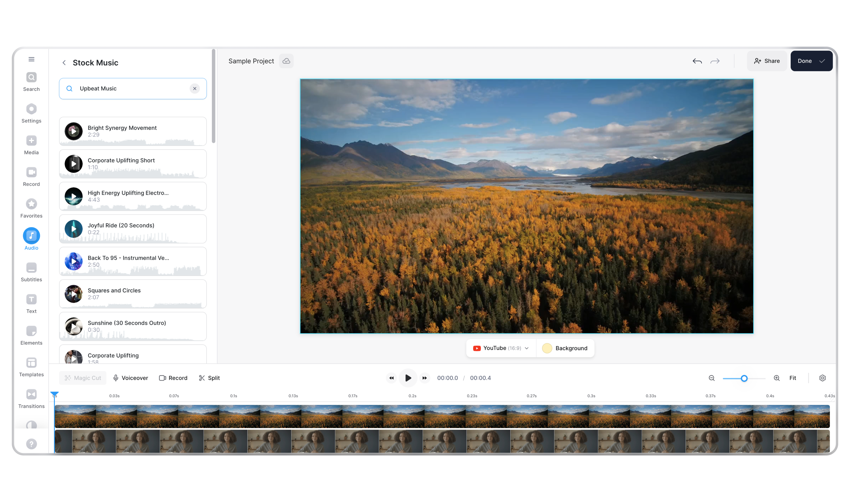The width and height of the screenshot is (850, 504).
Task: Start a Voiceover recording
Action: click(130, 378)
